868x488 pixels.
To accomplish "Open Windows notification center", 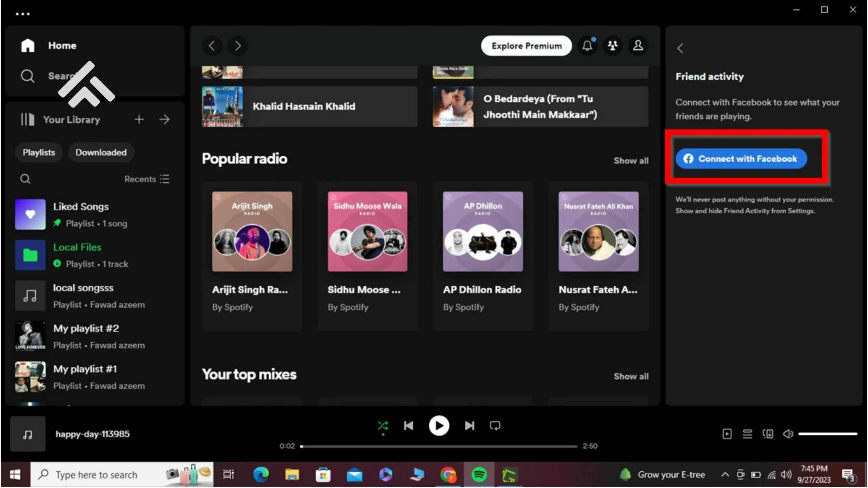I will pos(849,475).
